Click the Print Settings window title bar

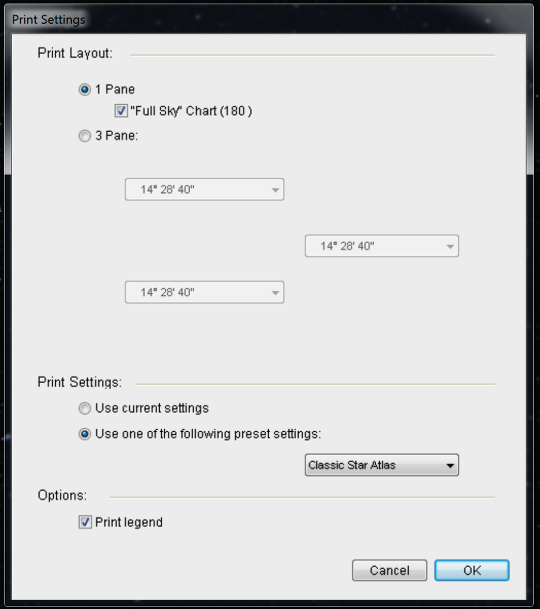(270, 19)
